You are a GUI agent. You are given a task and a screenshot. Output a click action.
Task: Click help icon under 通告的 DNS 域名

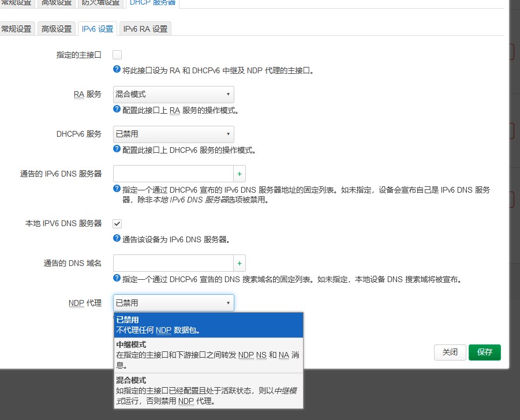[x=117, y=278]
